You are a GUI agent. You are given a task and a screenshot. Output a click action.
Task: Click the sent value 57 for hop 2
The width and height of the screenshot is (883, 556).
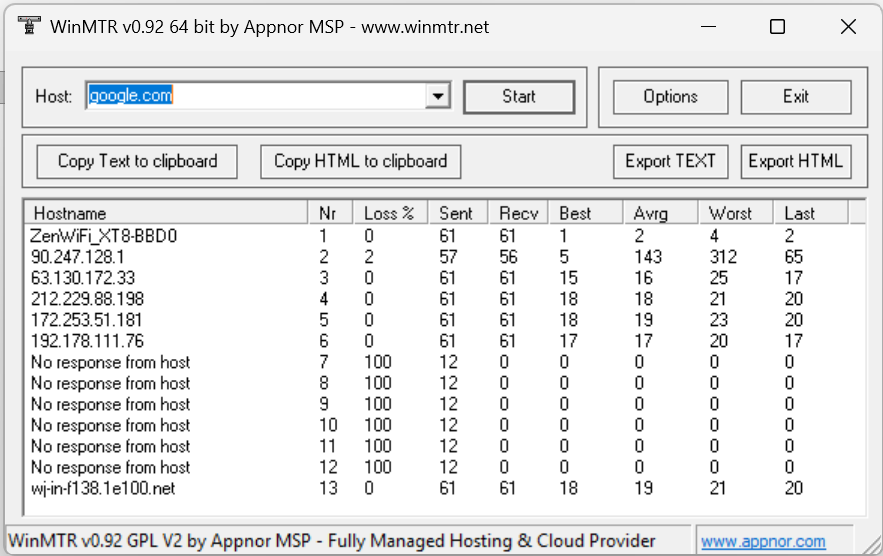tap(448, 257)
